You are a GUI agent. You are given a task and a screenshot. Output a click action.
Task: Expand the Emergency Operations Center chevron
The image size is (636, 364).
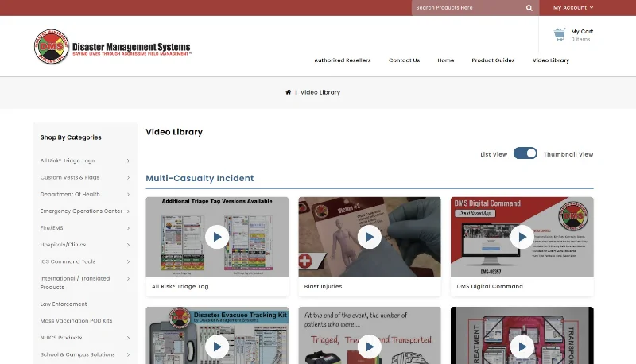[x=128, y=211]
